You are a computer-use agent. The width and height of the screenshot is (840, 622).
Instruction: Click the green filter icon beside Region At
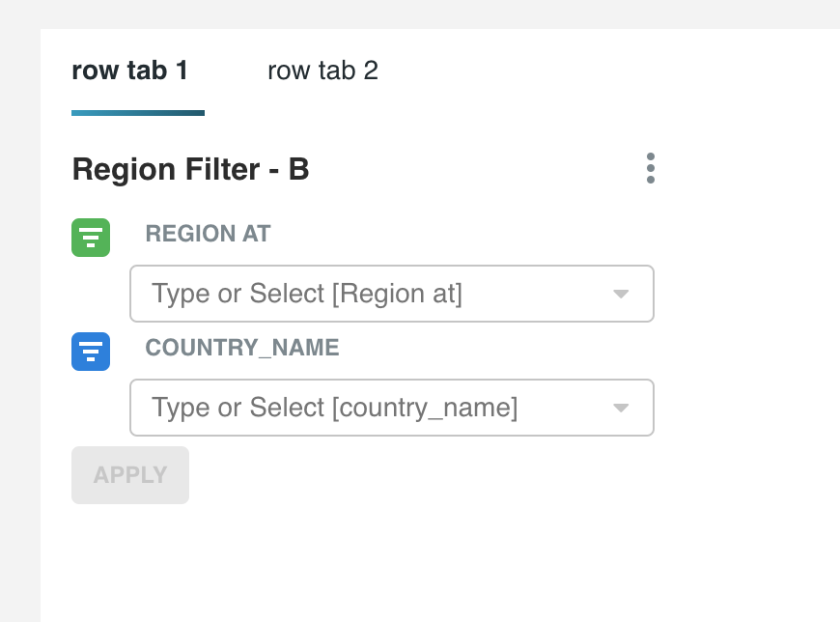coord(91,238)
